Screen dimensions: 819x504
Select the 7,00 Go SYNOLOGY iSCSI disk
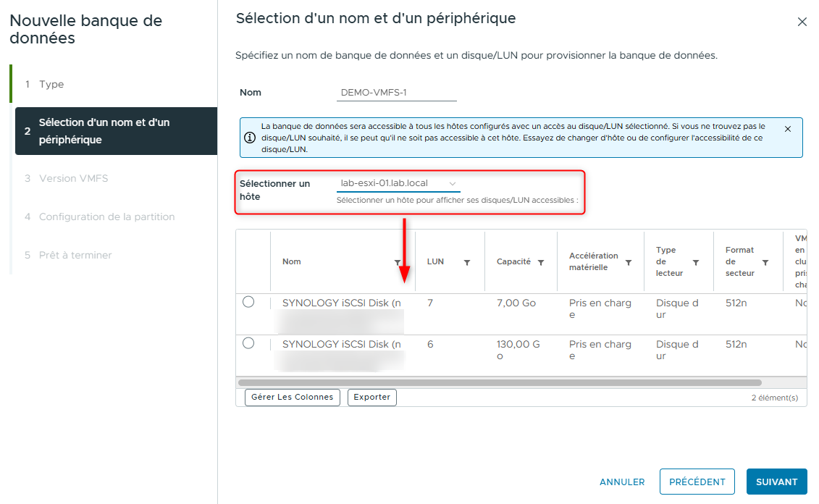click(x=250, y=303)
